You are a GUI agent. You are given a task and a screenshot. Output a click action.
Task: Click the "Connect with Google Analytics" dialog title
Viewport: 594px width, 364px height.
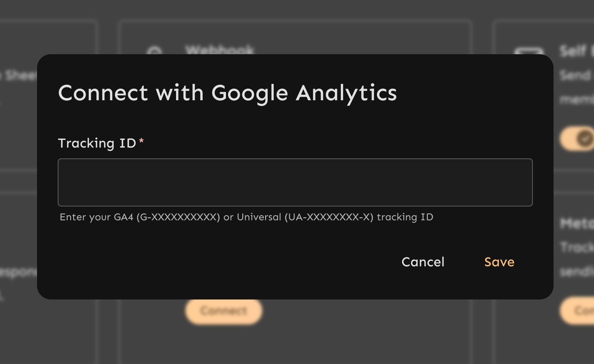(227, 93)
